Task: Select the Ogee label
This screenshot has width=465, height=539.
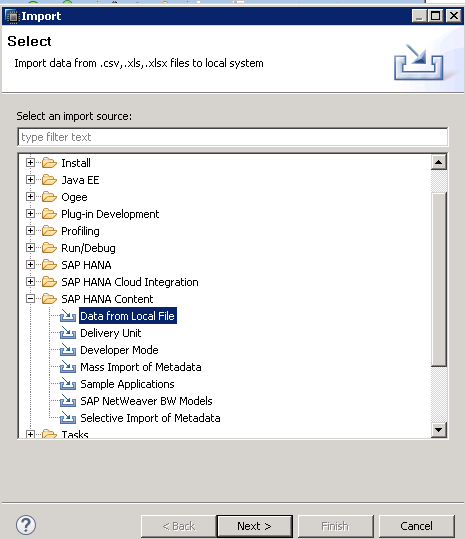Action: (x=74, y=197)
